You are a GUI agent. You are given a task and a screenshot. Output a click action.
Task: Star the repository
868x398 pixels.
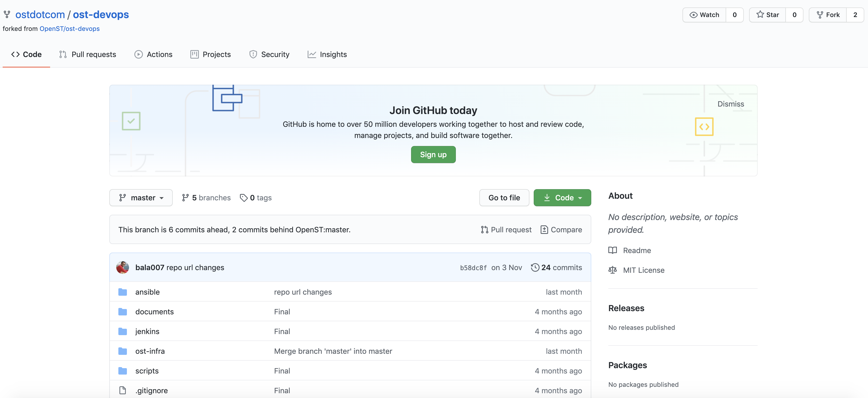tap(767, 15)
